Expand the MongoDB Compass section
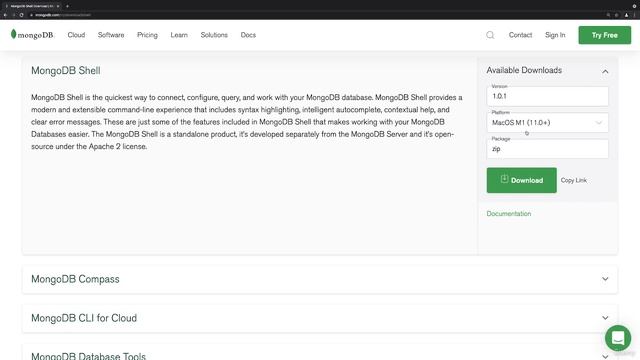 320,279
